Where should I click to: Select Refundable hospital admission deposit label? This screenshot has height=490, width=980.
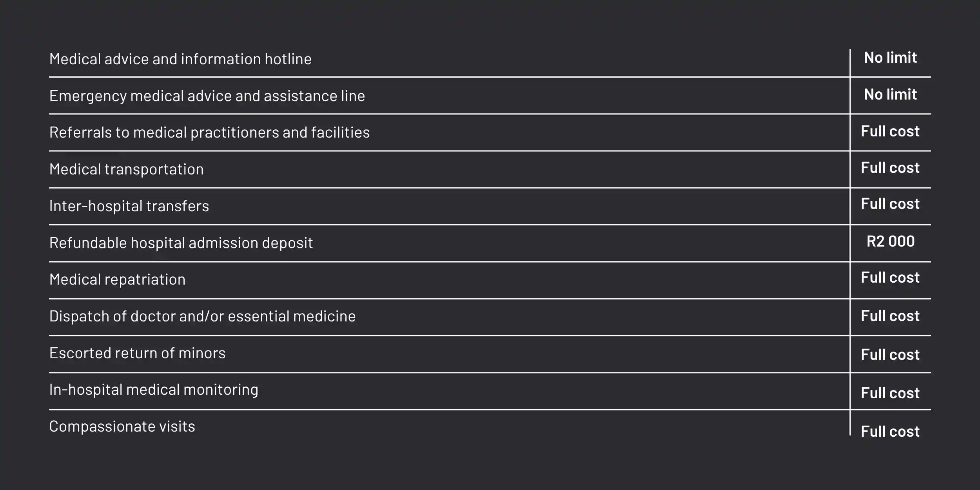click(x=181, y=243)
